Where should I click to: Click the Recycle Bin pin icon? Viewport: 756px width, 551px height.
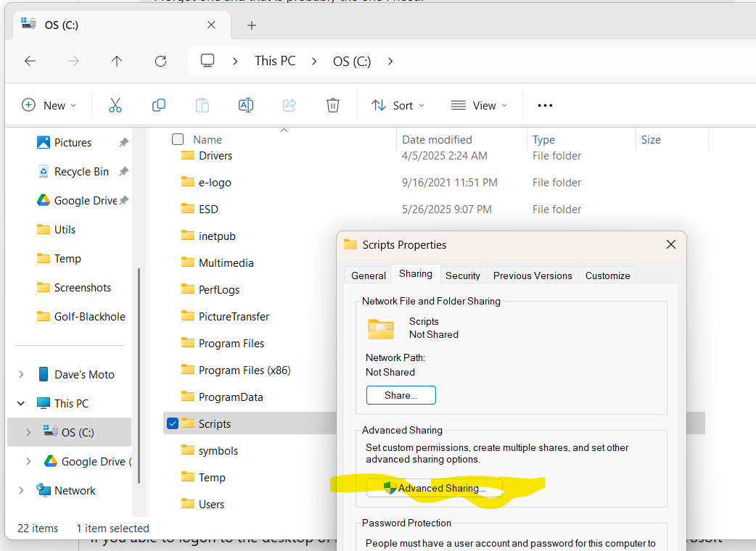pyautogui.click(x=124, y=171)
